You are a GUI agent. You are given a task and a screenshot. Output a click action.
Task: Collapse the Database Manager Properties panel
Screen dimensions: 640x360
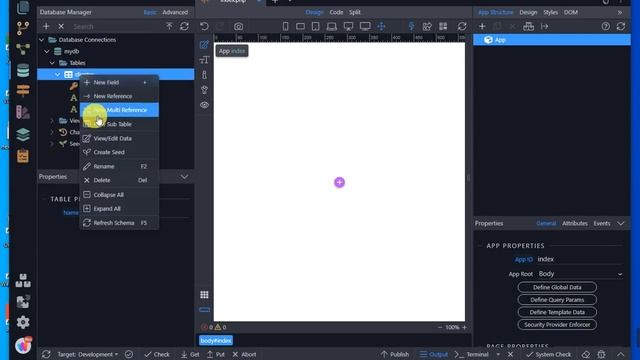(184, 177)
